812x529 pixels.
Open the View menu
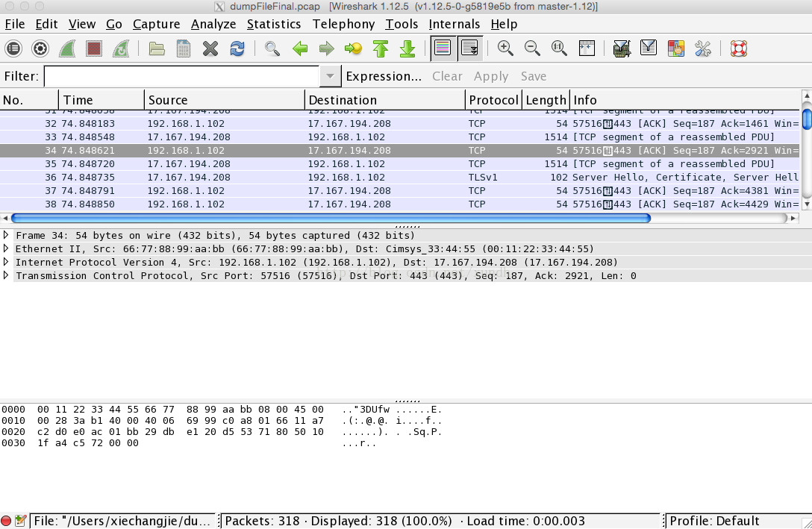pos(82,25)
